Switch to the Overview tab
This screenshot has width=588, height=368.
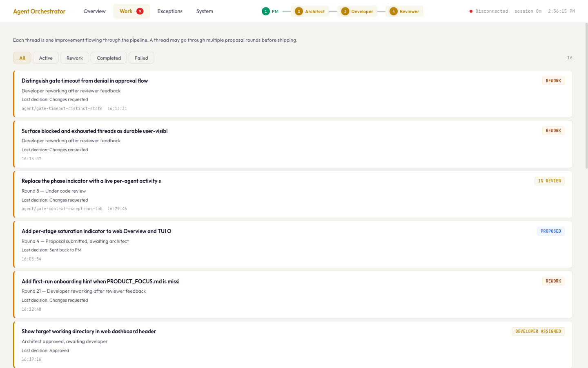point(94,11)
